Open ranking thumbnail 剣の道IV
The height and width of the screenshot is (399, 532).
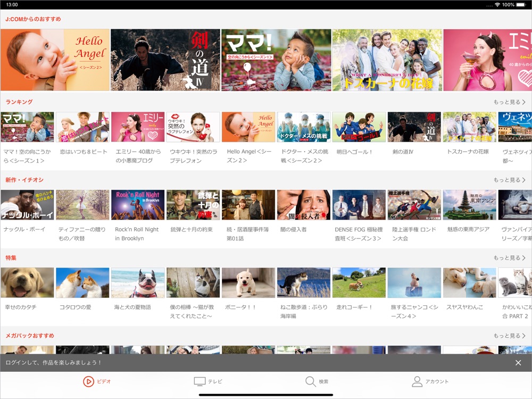tap(414, 127)
